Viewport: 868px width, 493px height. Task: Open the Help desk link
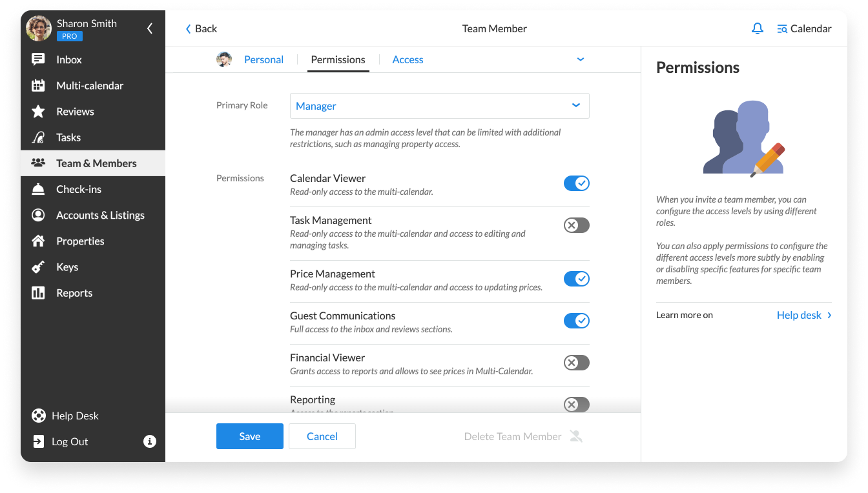pyautogui.click(x=799, y=315)
